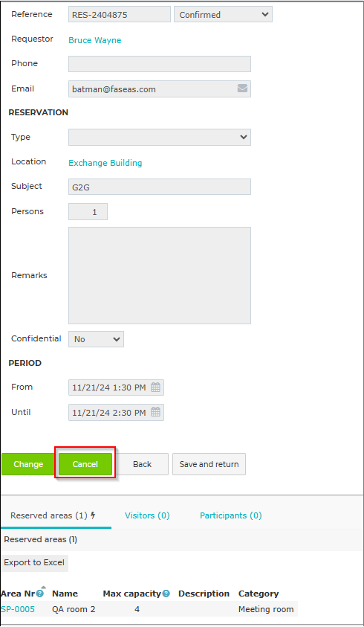Click the envelope icon in Email field
364x627 pixels.
pos(242,89)
